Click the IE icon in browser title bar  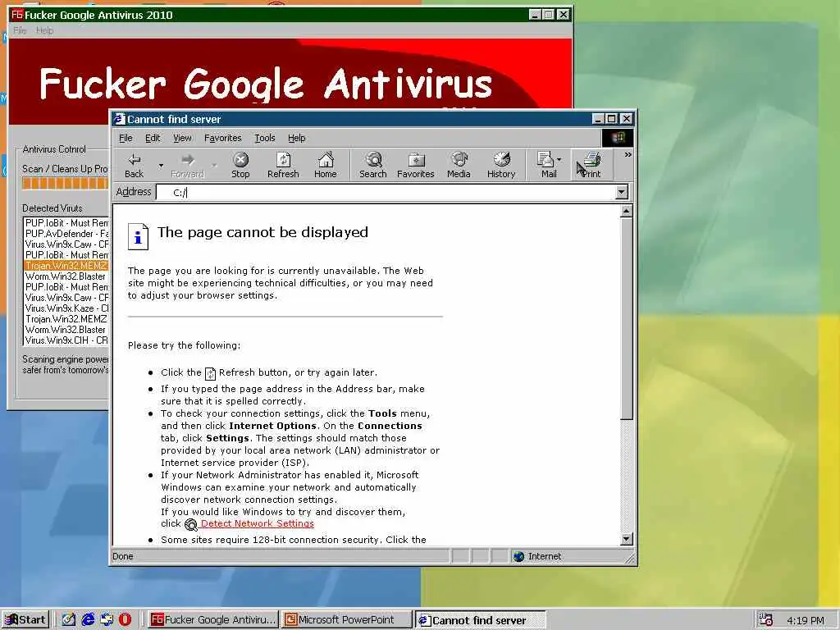coord(119,119)
